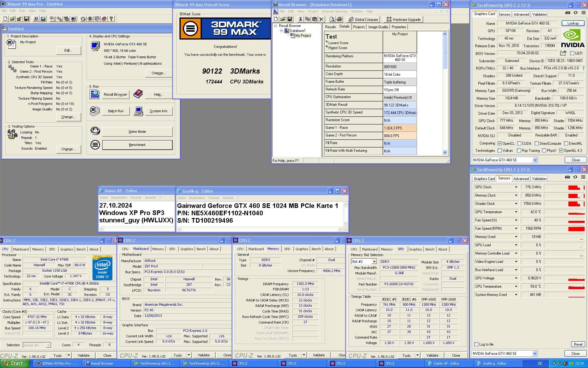Image resolution: width=588 pixels, height=368 pixels.
Task: Toggle the DirectCompute checkbox
Action: pyautogui.click(x=537, y=144)
